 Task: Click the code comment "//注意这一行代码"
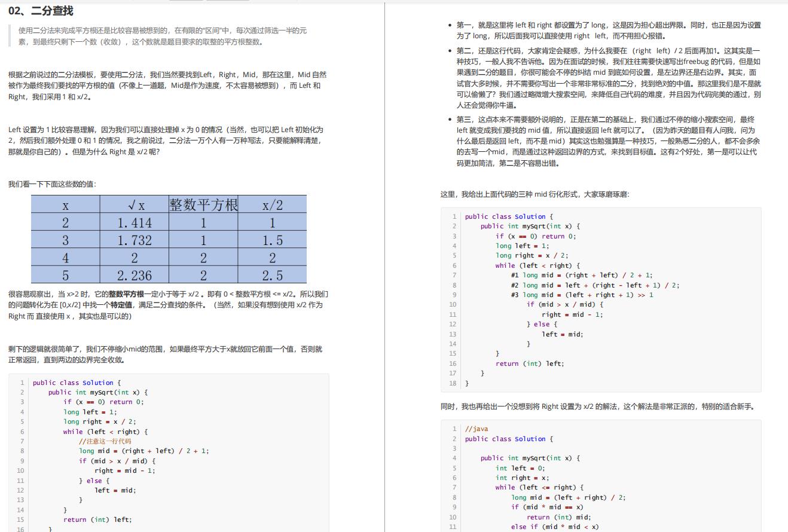tap(105, 441)
